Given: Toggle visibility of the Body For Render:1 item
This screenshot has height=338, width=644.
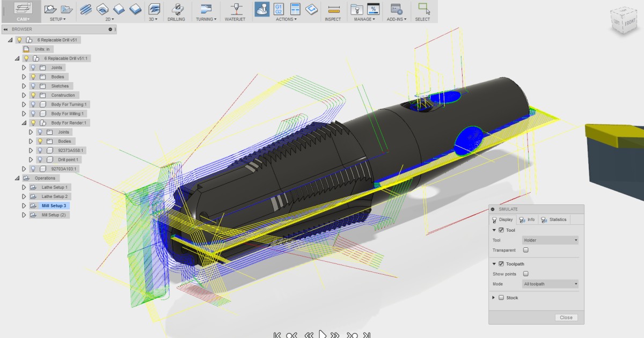Looking at the screenshot, I should 33,122.
